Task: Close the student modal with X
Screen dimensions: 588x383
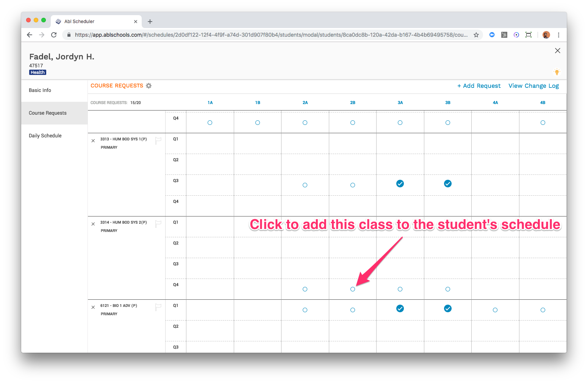Action: click(x=557, y=51)
